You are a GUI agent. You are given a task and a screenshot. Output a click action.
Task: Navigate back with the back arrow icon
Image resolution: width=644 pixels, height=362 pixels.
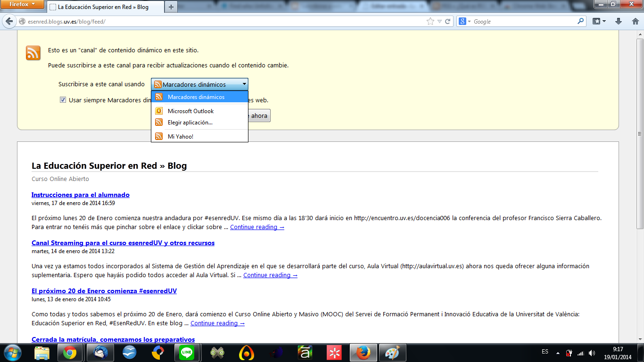9,21
